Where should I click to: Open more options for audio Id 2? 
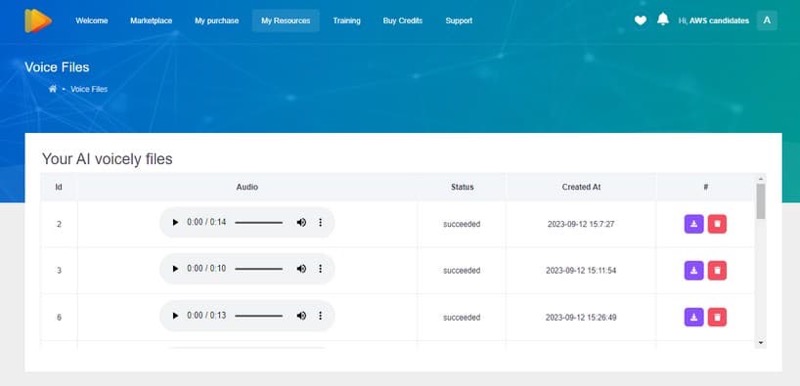coord(320,222)
